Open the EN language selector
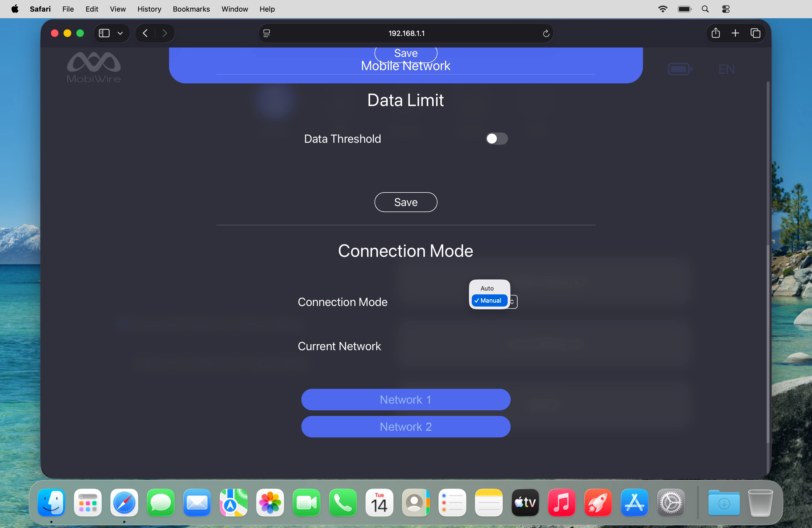The image size is (812, 528). (726, 69)
